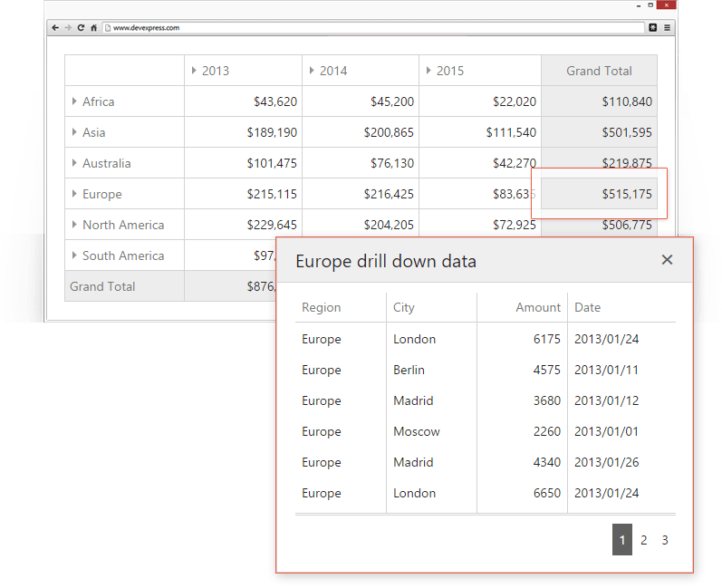Click North America 2013 cell $229,645

click(x=243, y=225)
